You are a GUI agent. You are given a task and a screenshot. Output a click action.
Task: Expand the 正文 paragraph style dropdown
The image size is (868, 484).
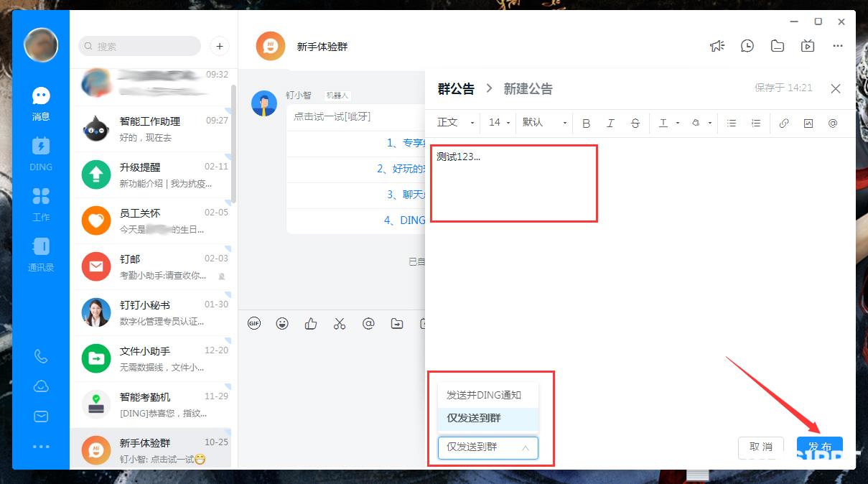point(456,123)
